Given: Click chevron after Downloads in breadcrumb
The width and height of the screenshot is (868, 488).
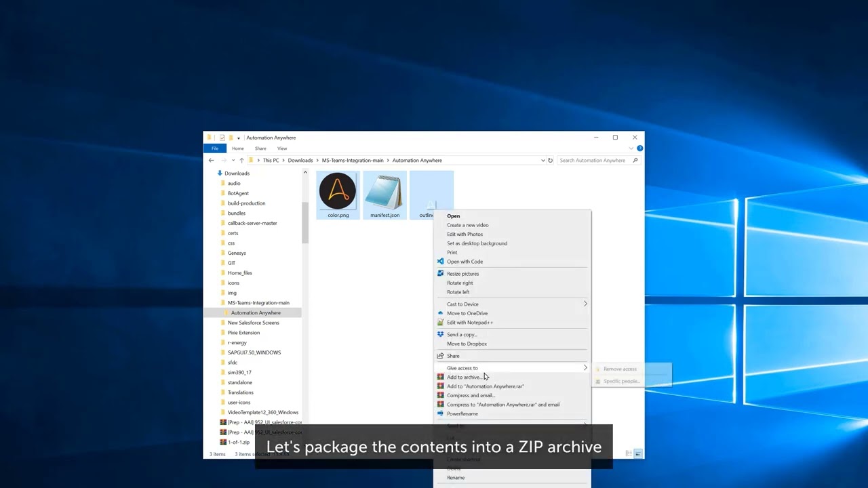Looking at the screenshot, I should pyautogui.click(x=317, y=161).
